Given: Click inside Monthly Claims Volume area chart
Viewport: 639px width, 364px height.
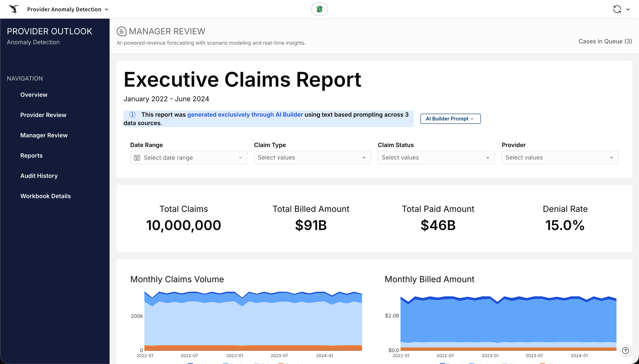Looking at the screenshot, I should click(x=253, y=321).
